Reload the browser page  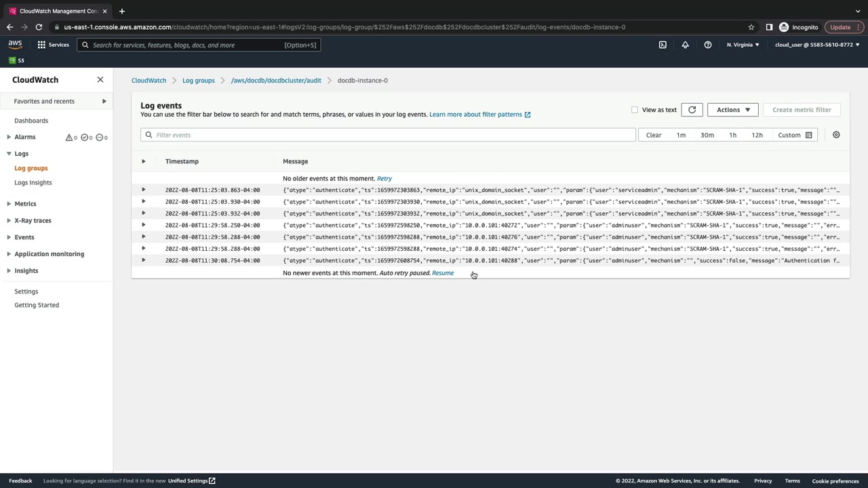pyautogui.click(x=39, y=27)
